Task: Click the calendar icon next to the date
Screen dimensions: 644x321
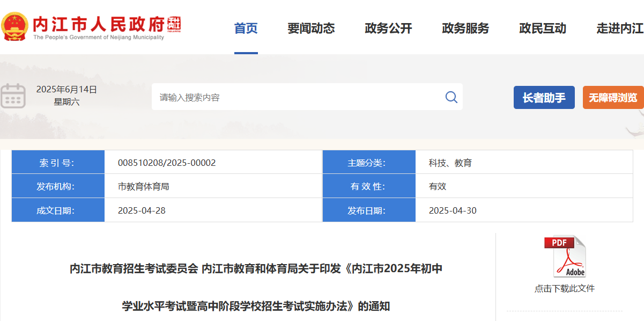Action: [x=13, y=97]
